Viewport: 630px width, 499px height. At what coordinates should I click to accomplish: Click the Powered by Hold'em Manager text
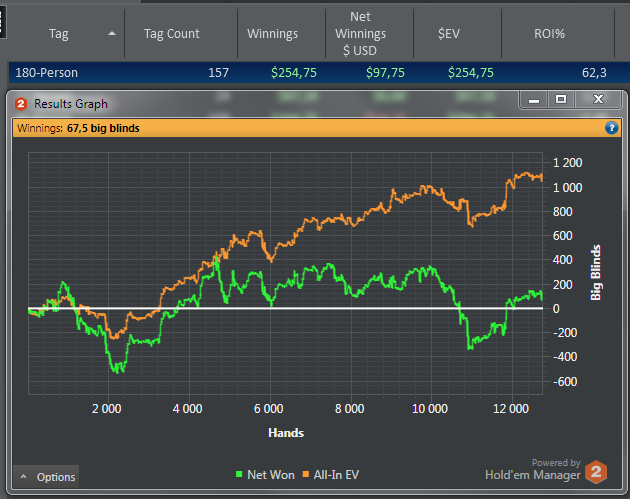(x=533, y=469)
